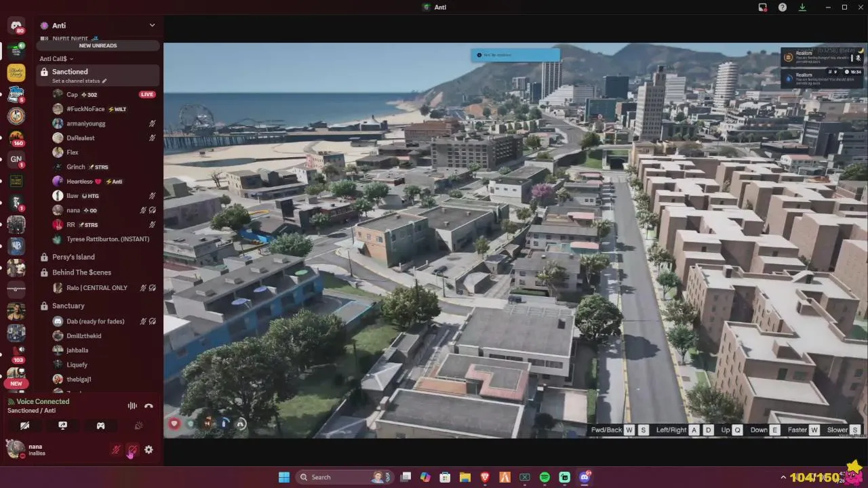The image size is (868, 488).
Task: Collapse the Anti Call$ category
Action: point(56,59)
